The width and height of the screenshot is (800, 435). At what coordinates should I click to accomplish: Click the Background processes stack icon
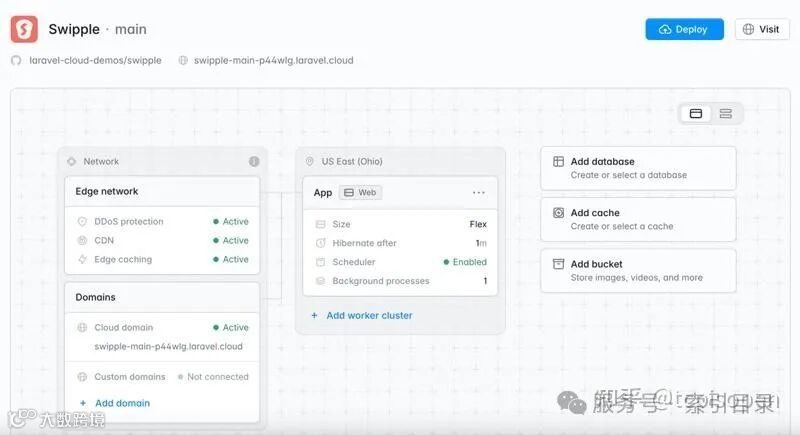[320, 281]
